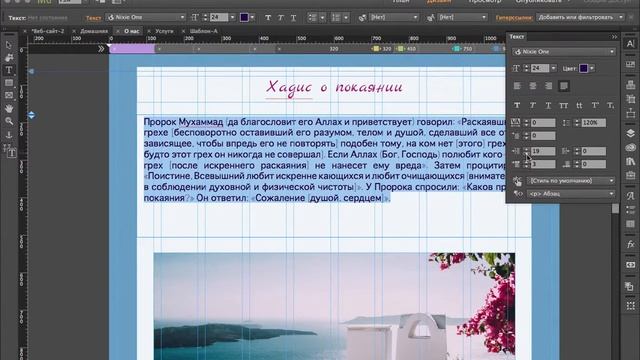Select the Selection arrow tool

tap(9, 45)
